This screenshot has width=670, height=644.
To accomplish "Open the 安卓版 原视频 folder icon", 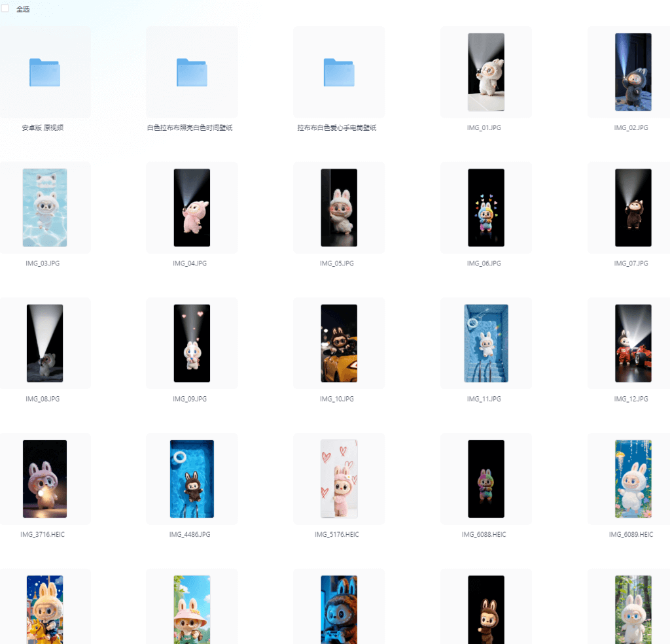I will 44,73.
